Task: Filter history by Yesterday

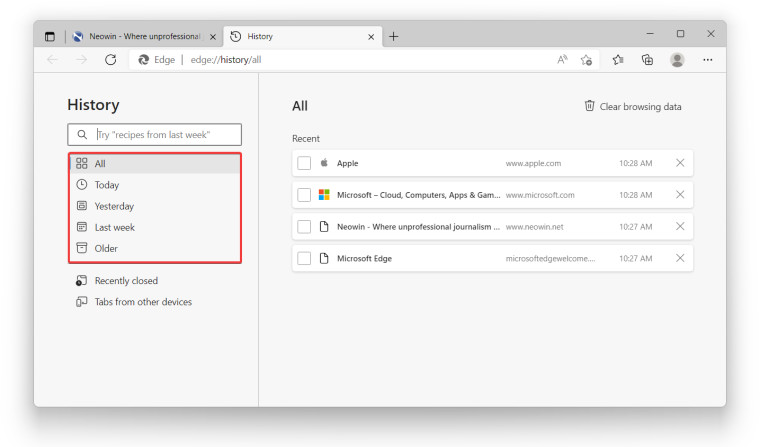Action: point(155,206)
